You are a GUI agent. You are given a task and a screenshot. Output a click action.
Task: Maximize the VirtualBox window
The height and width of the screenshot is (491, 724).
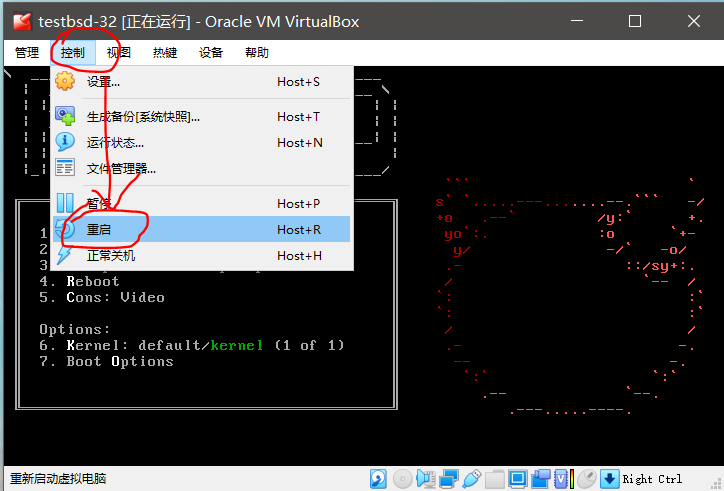point(635,21)
